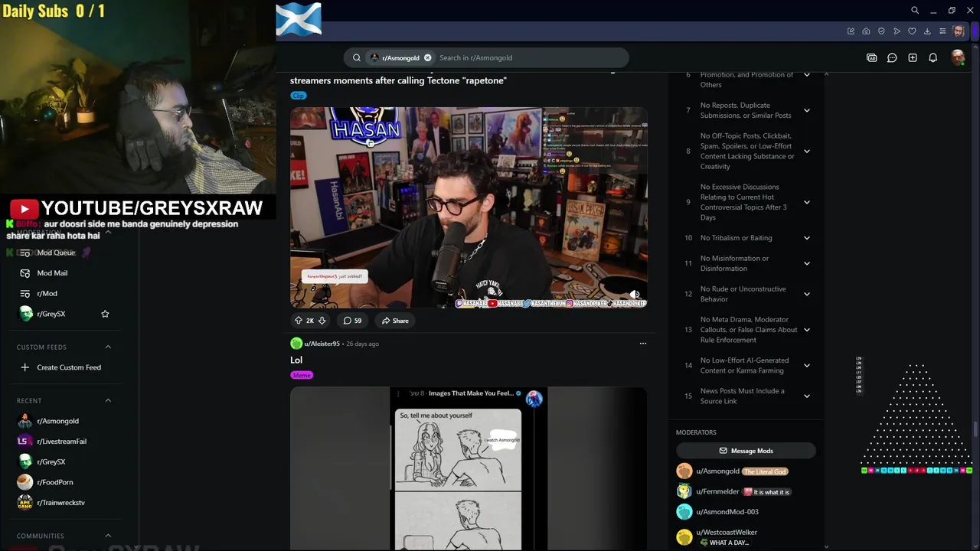Collapse the Communities section
Screen dimensions: 980x551
pos(108,536)
